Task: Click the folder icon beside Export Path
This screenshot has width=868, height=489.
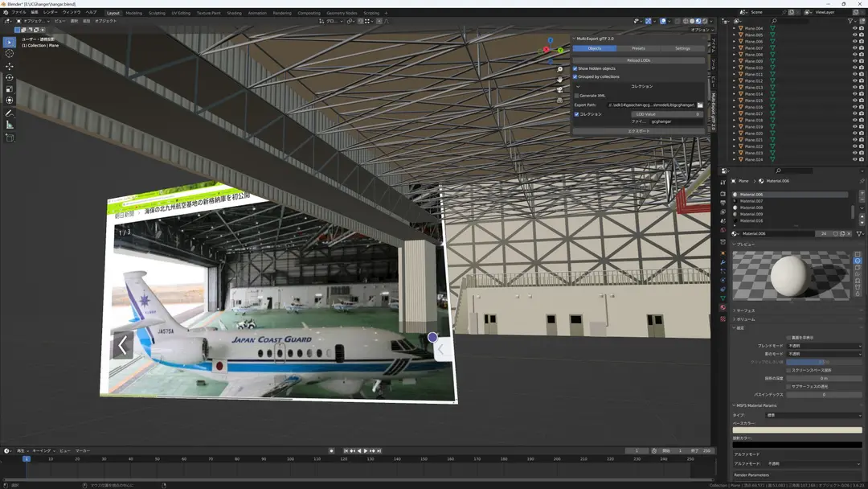Action: (x=700, y=105)
